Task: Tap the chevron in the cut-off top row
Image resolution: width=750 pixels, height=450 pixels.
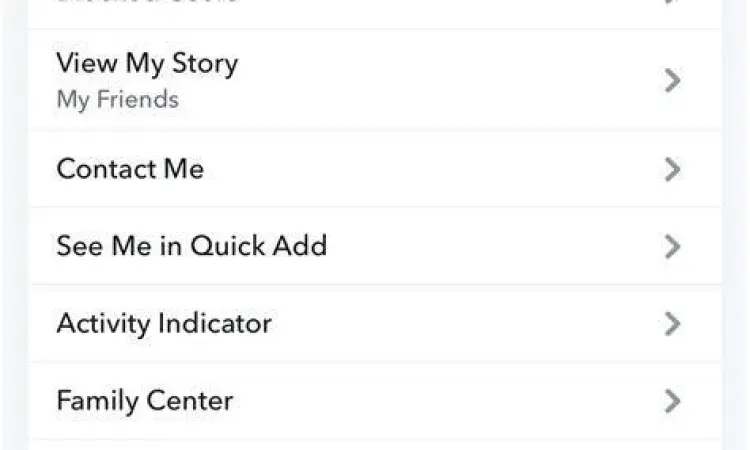Action: [673, 3]
